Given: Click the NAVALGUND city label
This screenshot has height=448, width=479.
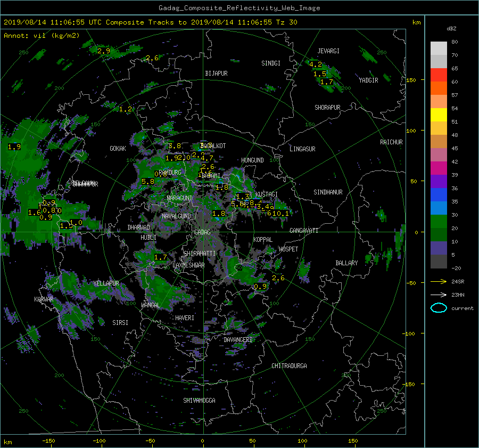Looking at the screenshot, I should pyautogui.click(x=176, y=216).
